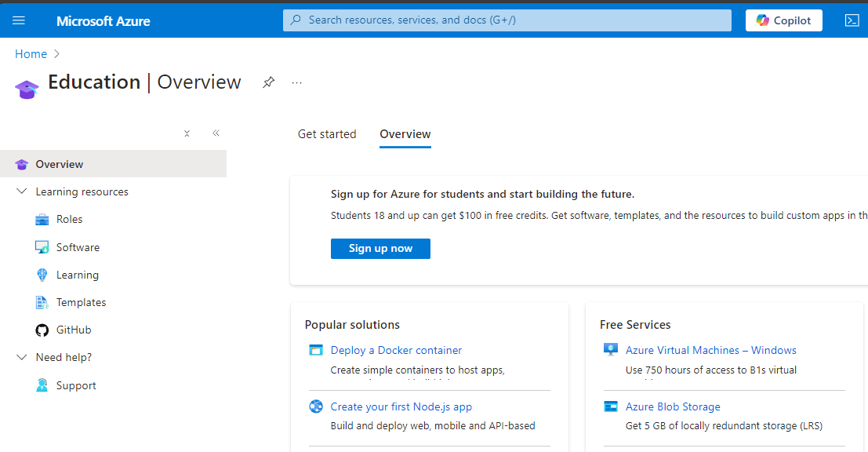Viewport: 868px width, 452px height.
Task: Click the Roles briefcase icon
Action: [42, 220]
